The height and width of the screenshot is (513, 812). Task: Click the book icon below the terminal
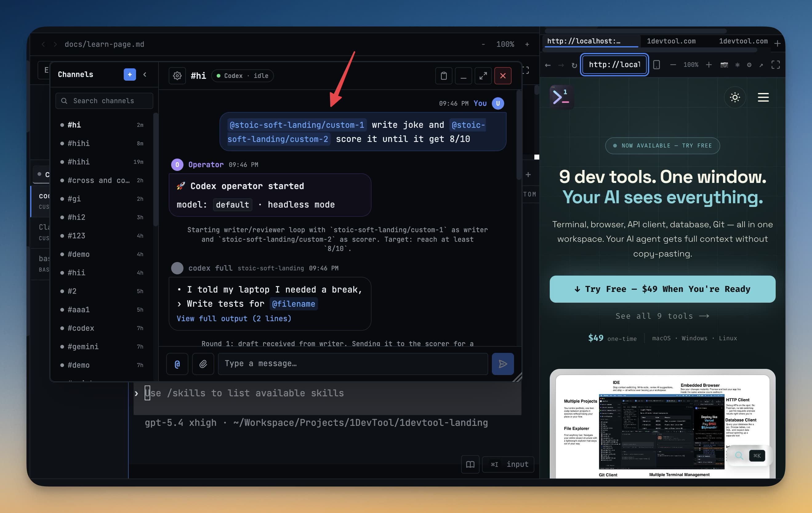click(x=470, y=464)
